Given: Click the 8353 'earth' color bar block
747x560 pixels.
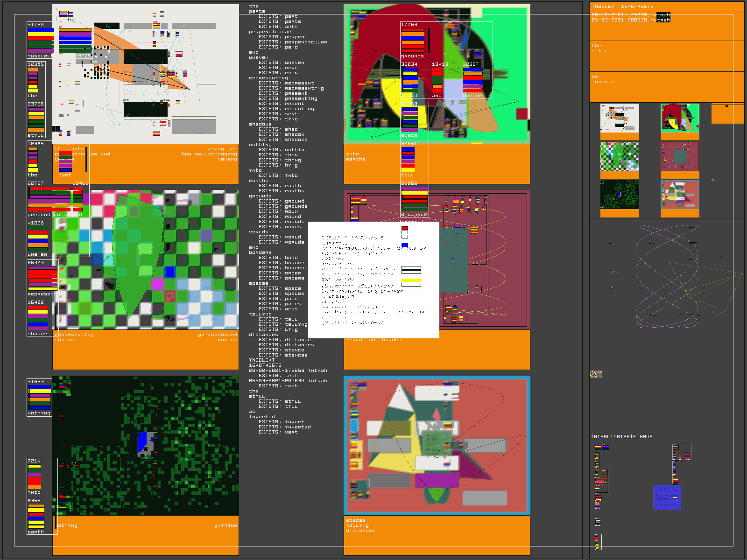Looking at the screenshot, I should click(36, 517).
